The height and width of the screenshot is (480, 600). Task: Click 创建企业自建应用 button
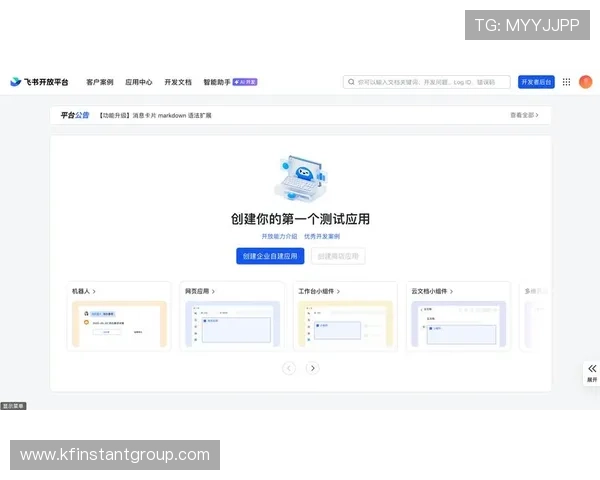click(x=270, y=256)
